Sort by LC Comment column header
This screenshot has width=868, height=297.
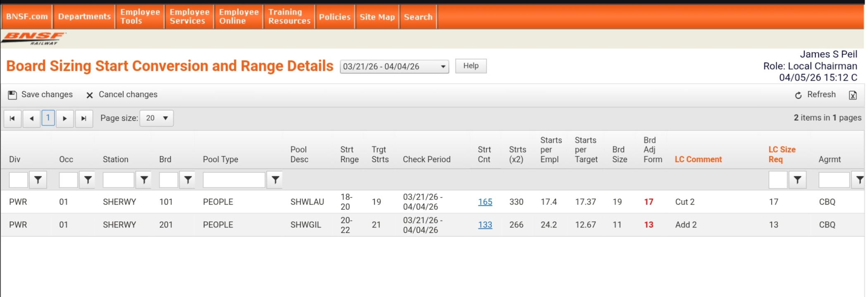pyautogui.click(x=698, y=159)
